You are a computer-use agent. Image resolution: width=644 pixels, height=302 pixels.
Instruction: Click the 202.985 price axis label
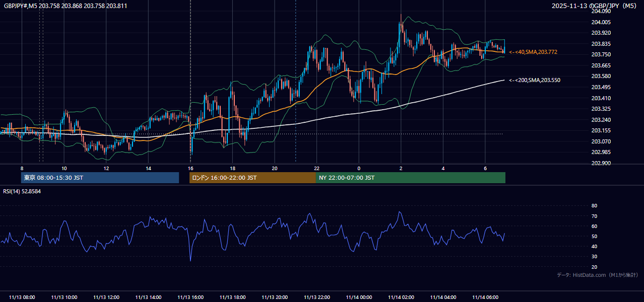coord(601,152)
